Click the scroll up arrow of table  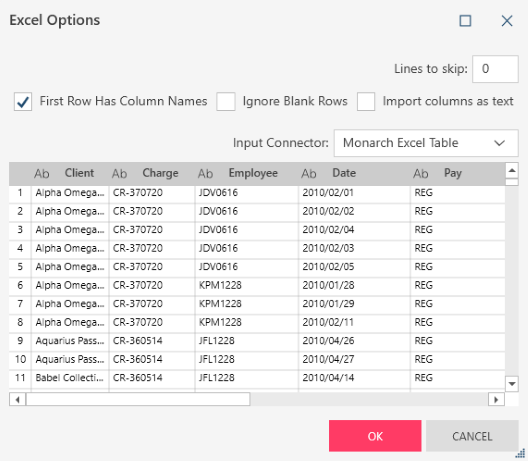[512, 171]
